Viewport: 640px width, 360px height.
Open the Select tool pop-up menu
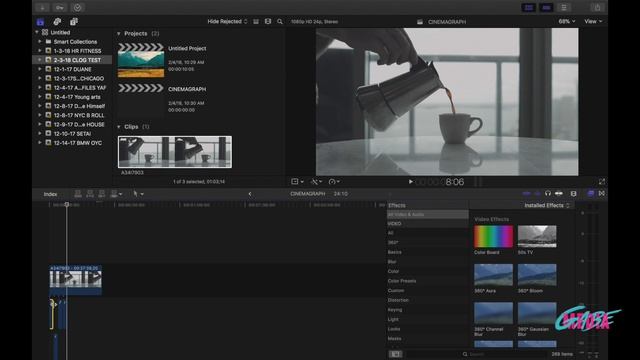point(138,194)
